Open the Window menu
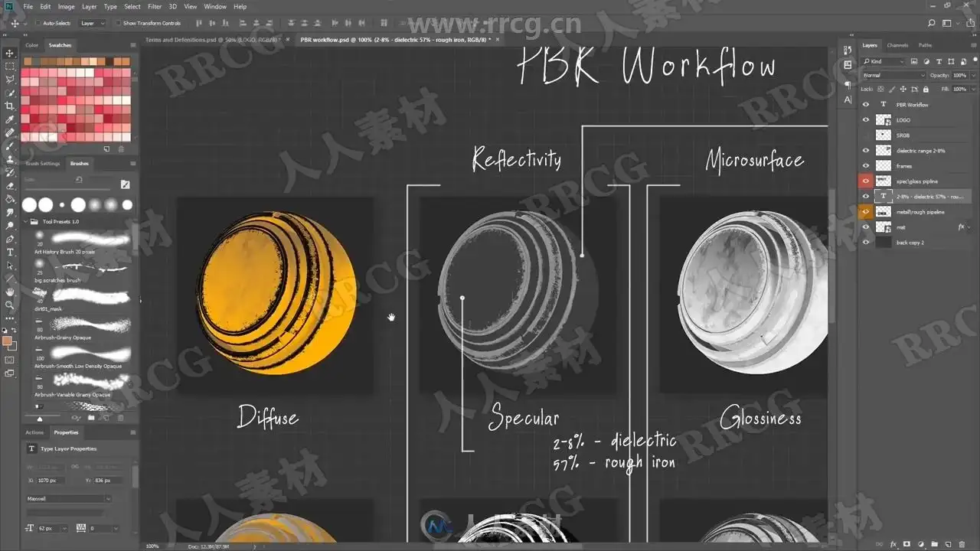The width and height of the screenshot is (980, 551). [x=215, y=7]
